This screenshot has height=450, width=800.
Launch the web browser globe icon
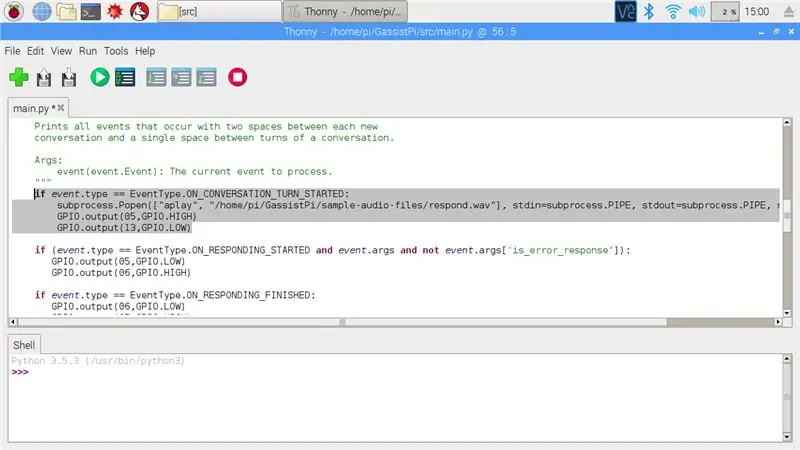pyautogui.click(x=42, y=11)
